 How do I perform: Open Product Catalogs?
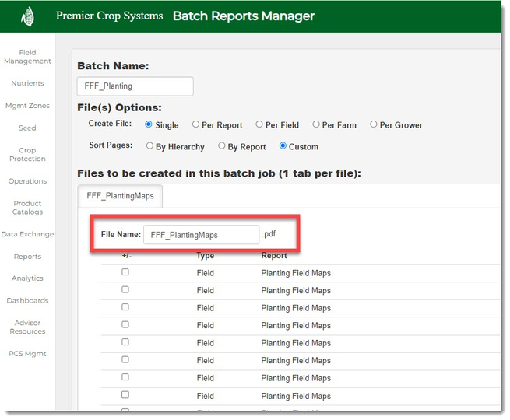tap(27, 208)
